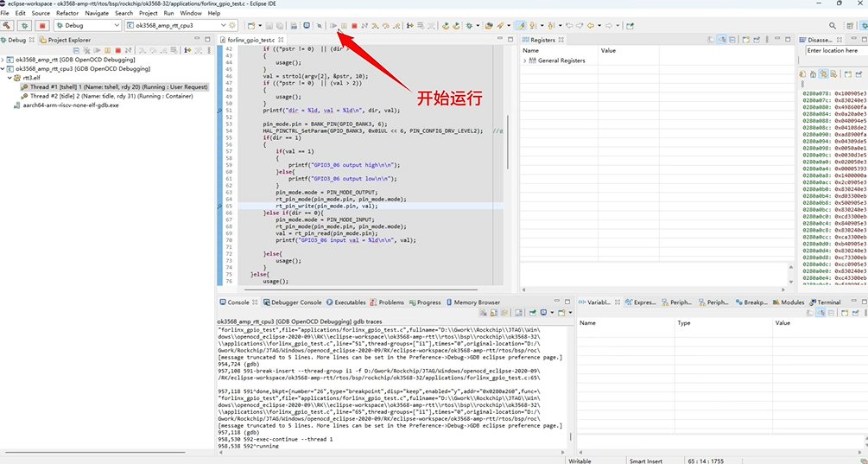Collapse the rtt3.elf process node
The width and height of the screenshot is (868, 464).
[10, 78]
